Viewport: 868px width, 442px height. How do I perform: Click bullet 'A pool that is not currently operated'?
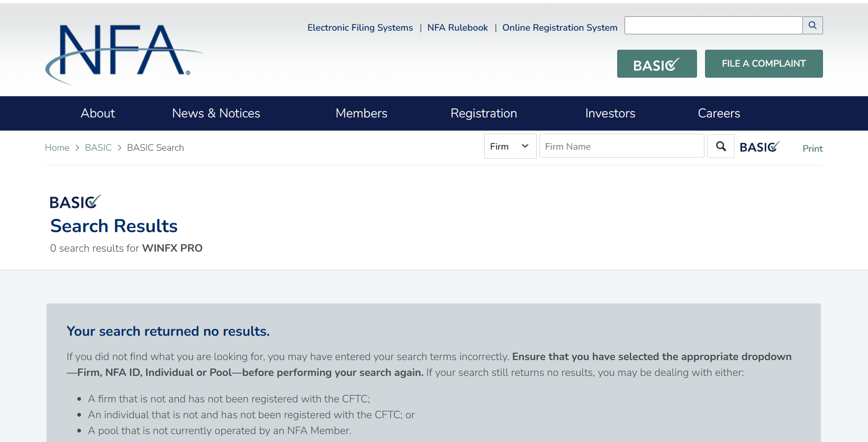(220, 430)
